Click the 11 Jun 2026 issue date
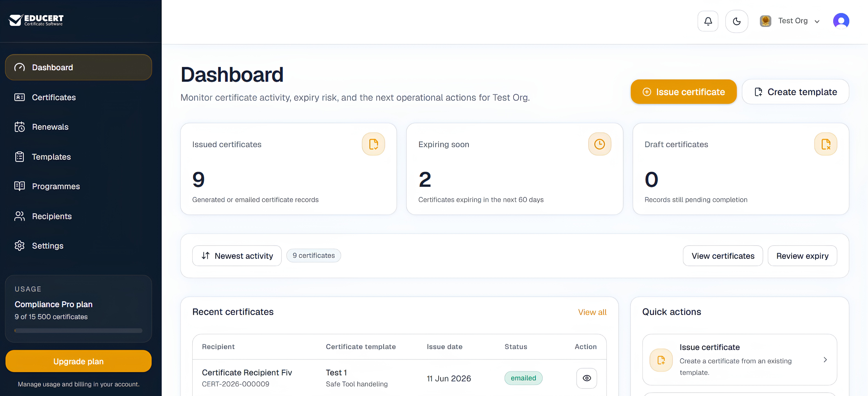868x396 pixels. pos(449,378)
